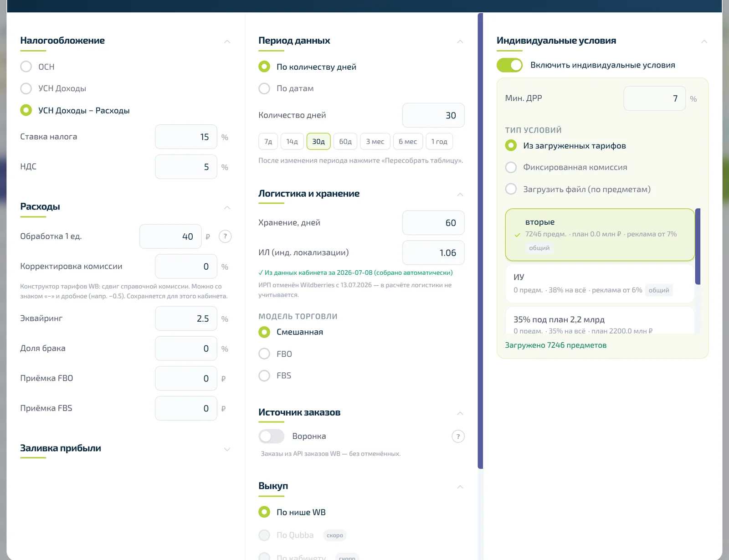Edit the Корректировка комиссии field
Image resolution: width=729 pixels, height=560 pixels.
(186, 266)
